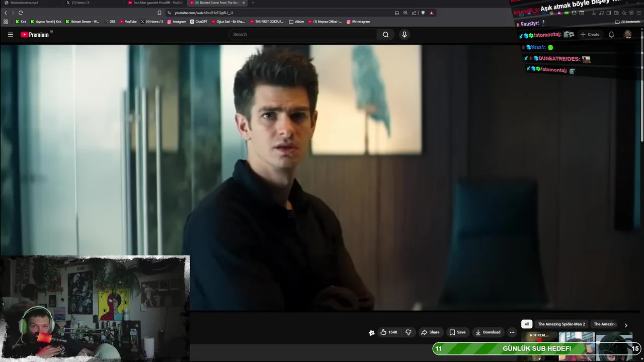The height and width of the screenshot is (362, 644).
Task: Open the Brave Shields lion icon
Action: (423, 13)
